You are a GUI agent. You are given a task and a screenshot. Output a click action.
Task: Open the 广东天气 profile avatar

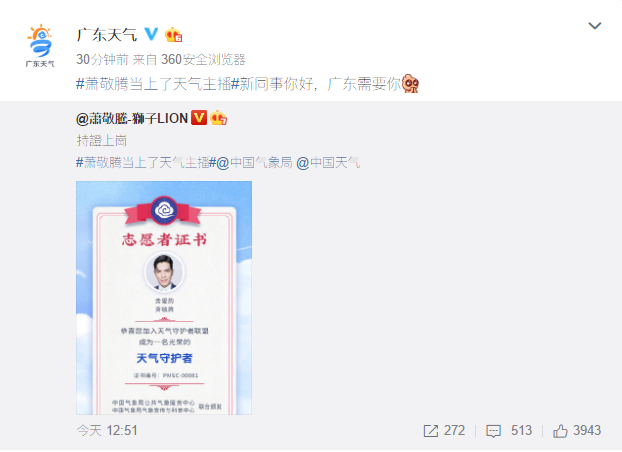point(40,46)
